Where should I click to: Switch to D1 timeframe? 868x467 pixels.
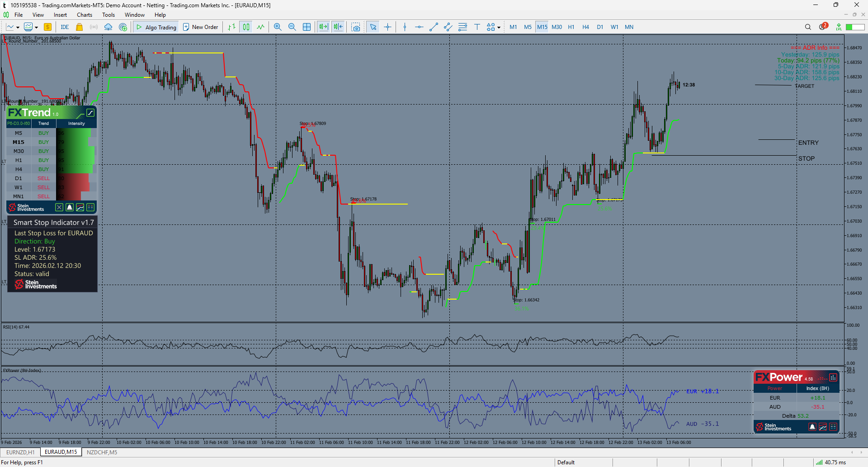pos(600,27)
